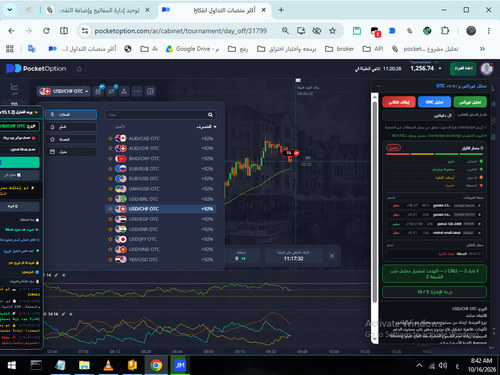Open the indicators icon in chart toolbar
Screen dimensions: 500x375
(111, 91)
